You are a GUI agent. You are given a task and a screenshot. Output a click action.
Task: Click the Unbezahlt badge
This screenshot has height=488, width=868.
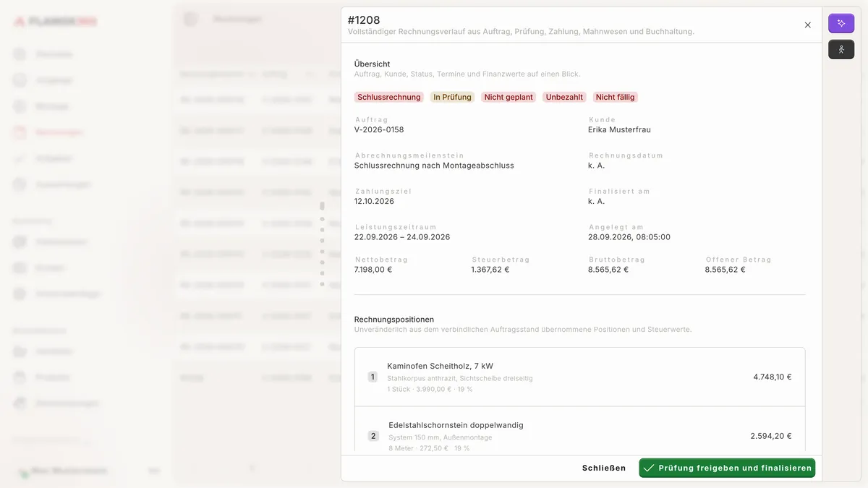[x=564, y=97]
